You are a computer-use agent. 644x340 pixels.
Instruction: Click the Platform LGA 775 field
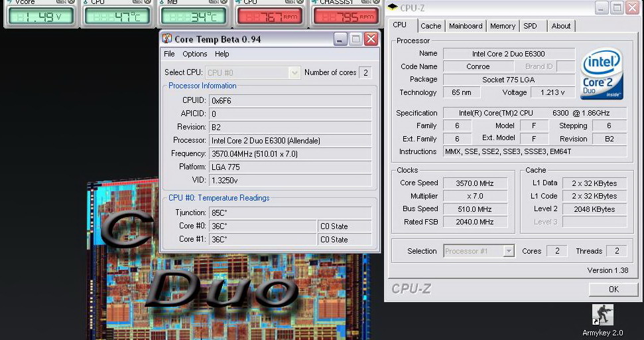(290, 167)
